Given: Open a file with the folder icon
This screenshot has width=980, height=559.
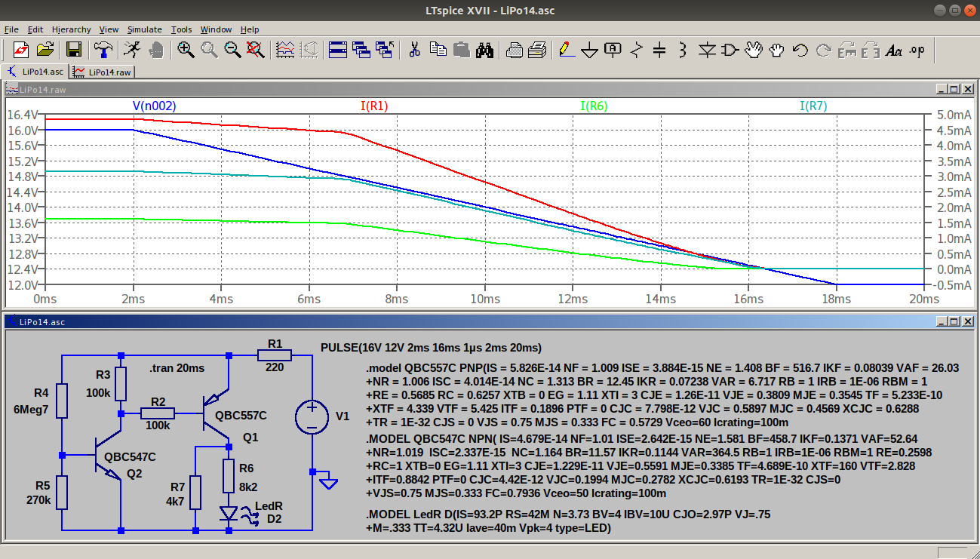Looking at the screenshot, I should (x=45, y=50).
